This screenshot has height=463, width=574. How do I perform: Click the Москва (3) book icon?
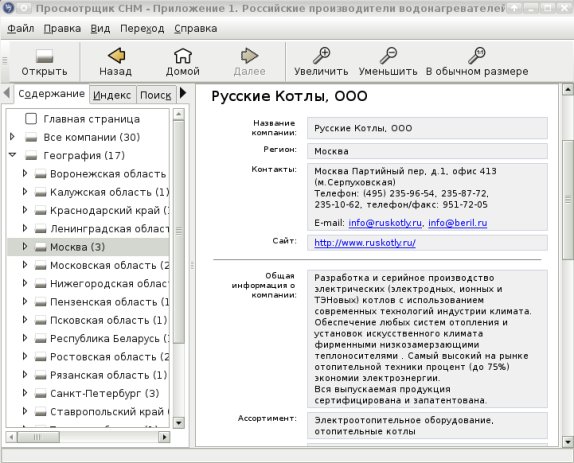(41, 247)
